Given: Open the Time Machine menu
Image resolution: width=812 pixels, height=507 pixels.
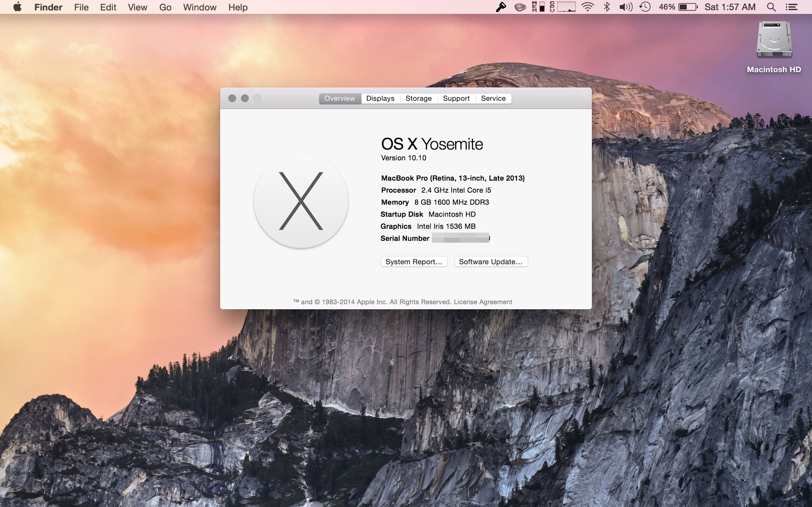Looking at the screenshot, I should pos(645,7).
